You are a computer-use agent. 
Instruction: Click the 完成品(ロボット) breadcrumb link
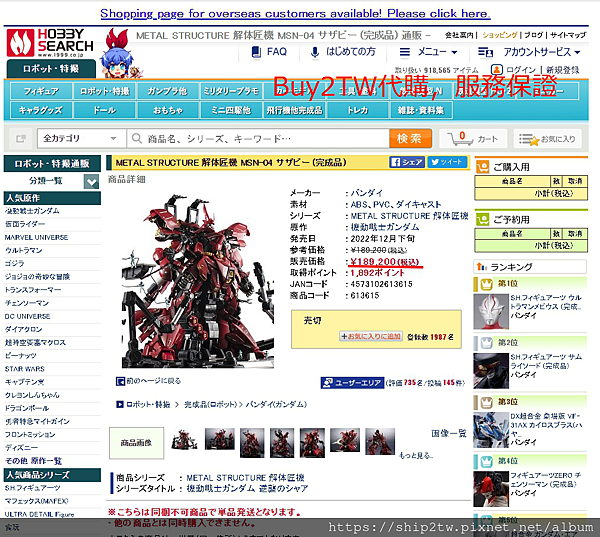[210, 405]
